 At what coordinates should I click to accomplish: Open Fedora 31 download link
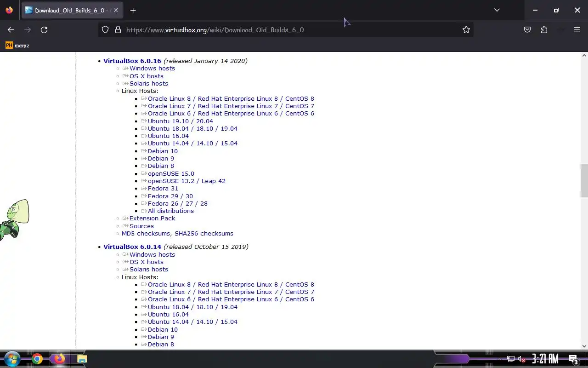point(163,189)
